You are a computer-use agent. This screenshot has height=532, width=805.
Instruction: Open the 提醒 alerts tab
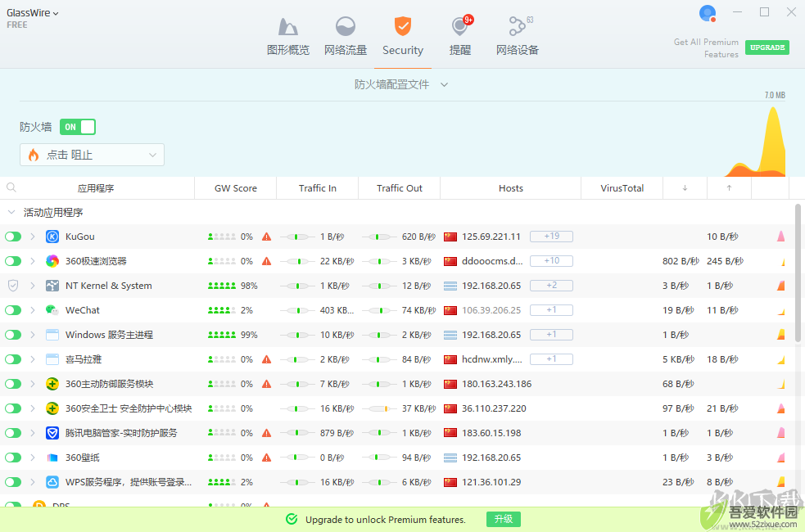(x=460, y=36)
